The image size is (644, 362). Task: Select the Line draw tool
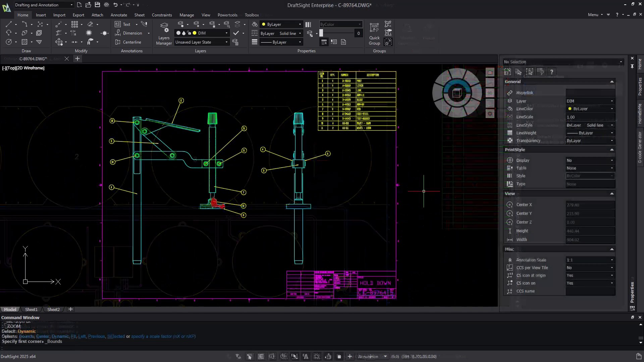(9, 24)
